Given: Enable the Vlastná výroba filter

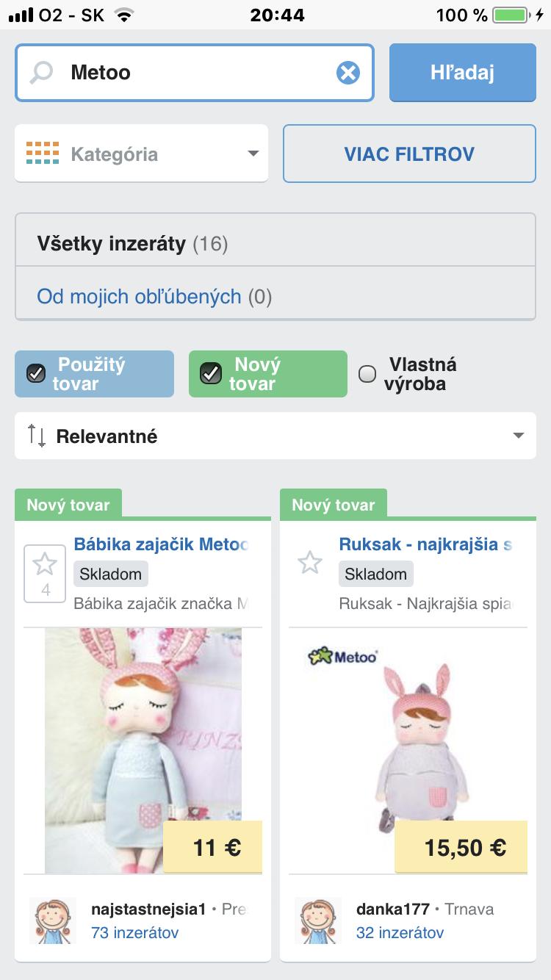Looking at the screenshot, I should 367,374.
